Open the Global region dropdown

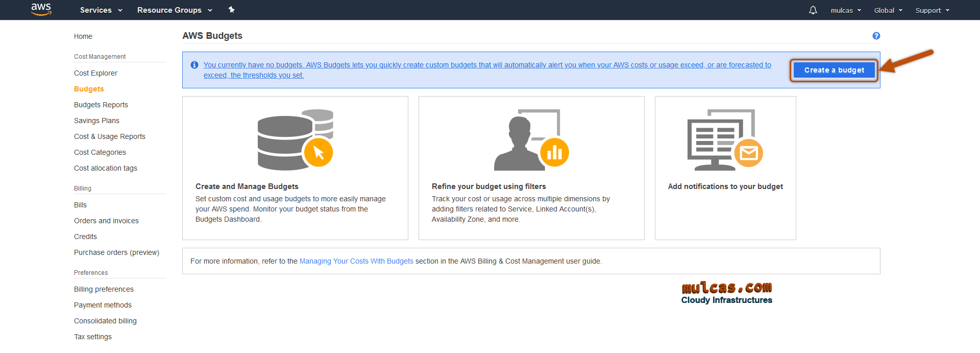point(888,10)
